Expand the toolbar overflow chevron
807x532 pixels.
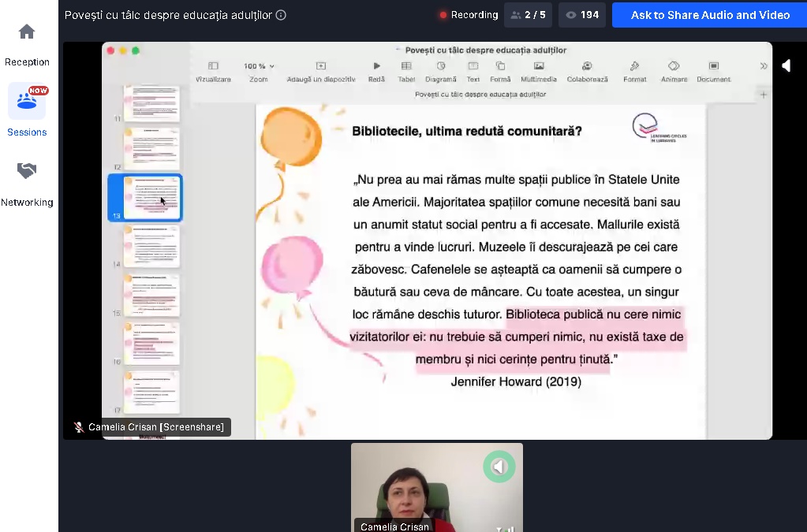click(763, 67)
